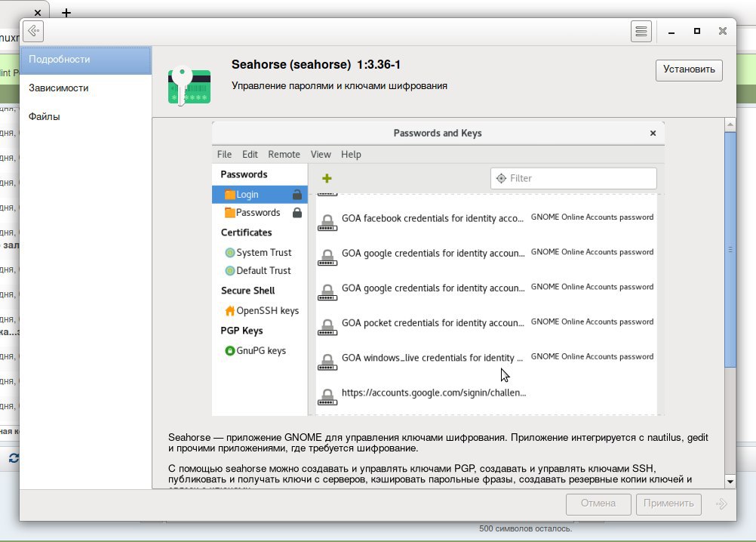The image size is (756, 542).
Task: Click the round icon beside Default Trust
Action: click(229, 270)
